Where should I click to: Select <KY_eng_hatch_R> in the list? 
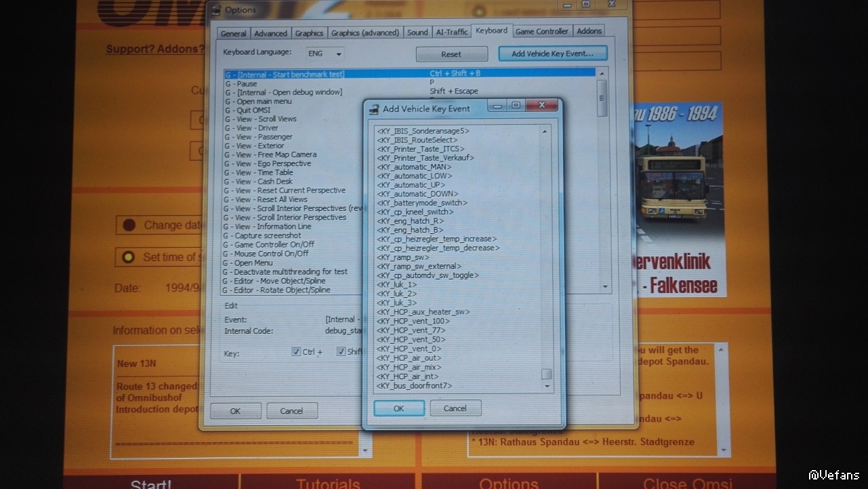(411, 221)
